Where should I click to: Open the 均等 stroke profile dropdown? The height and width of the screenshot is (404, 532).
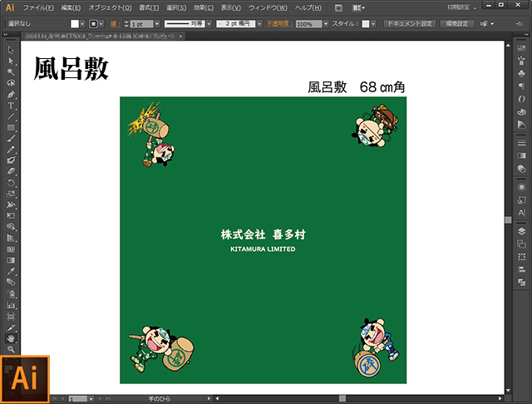(x=209, y=24)
